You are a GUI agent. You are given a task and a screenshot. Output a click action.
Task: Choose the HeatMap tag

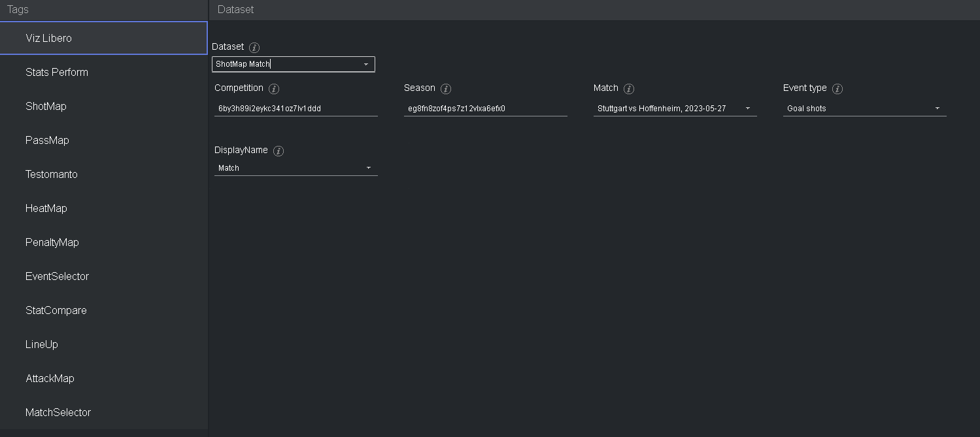pos(46,208)
